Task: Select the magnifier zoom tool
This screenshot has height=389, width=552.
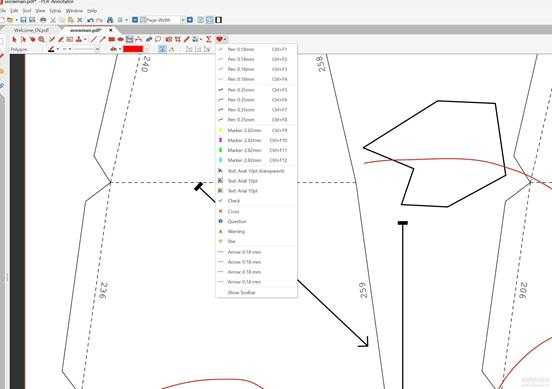Action: coord(42,39)
